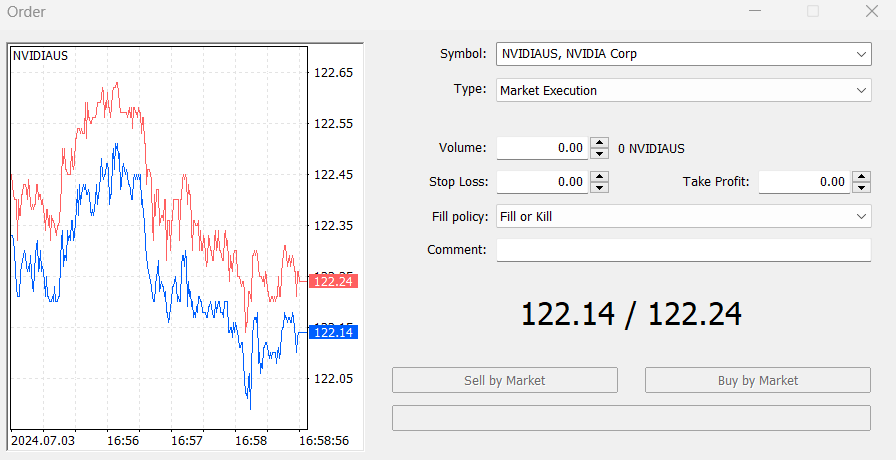Decrease Volume with the down arrow
896x460 pixels.
point(599,153)
